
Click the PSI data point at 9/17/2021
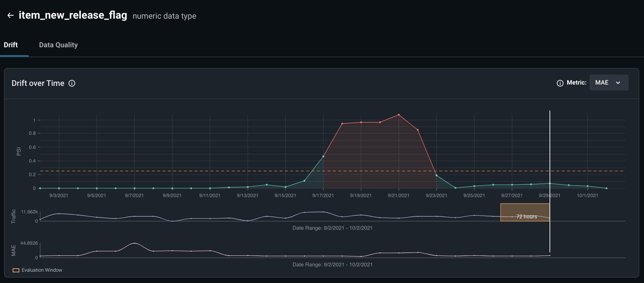[323, 156]
